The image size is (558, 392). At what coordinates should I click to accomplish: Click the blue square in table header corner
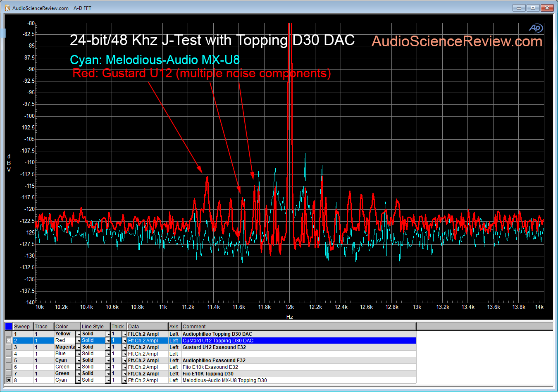(9, 327)
